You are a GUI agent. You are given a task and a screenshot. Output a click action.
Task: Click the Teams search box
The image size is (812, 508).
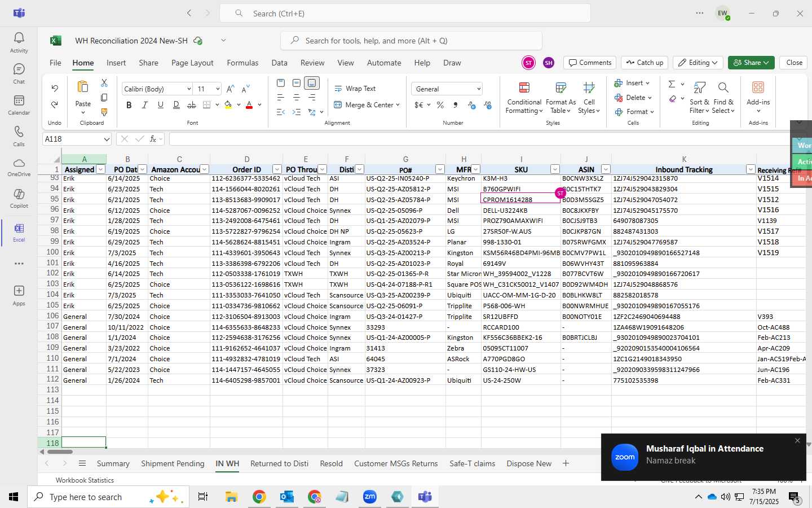coord(405,13)
